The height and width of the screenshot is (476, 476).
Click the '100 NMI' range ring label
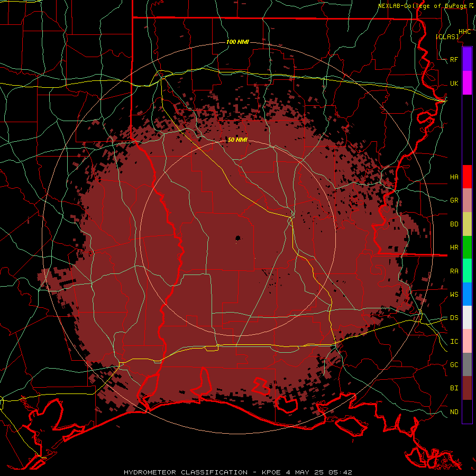point(237,42)
